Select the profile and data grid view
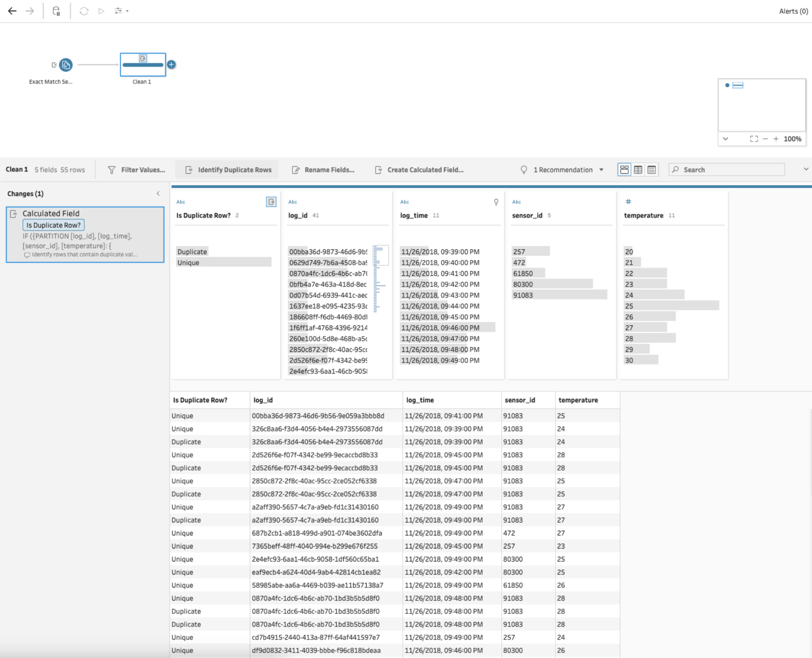 624,169
